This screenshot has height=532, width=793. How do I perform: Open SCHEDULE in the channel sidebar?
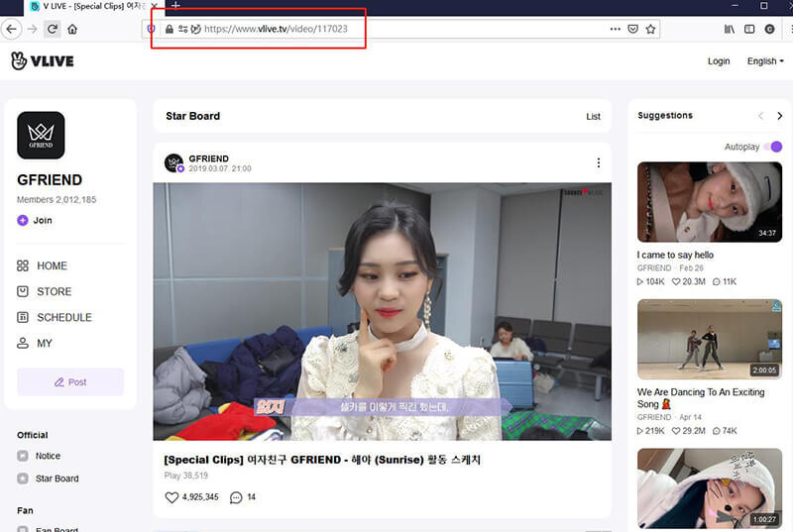click(55, 317)
